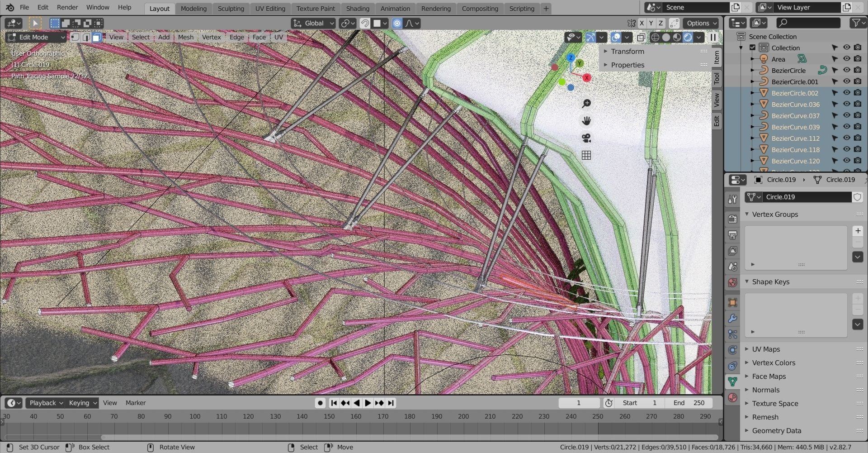Screen dimensions: 868x453
Task: Open the Render menu
Action: 67,7
